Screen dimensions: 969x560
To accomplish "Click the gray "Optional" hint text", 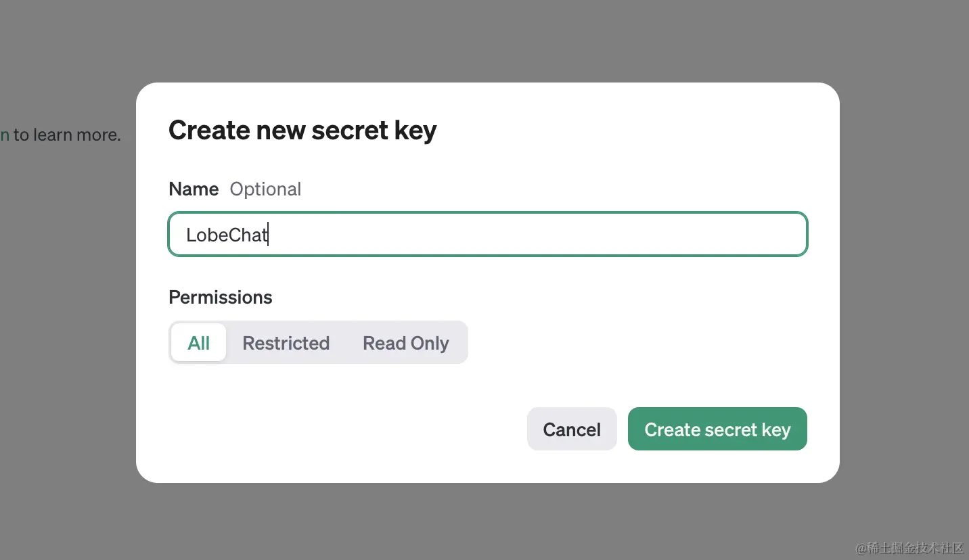I will [265, 189].
